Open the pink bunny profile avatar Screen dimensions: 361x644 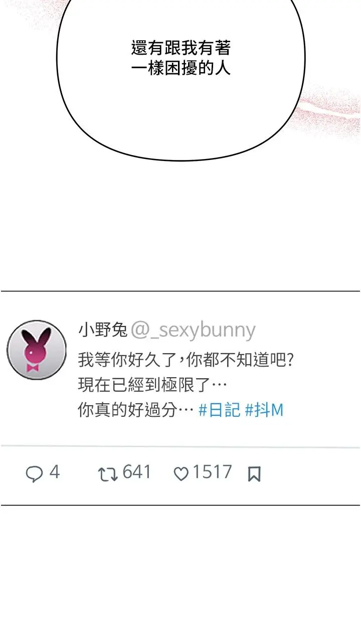coord(37,350)
